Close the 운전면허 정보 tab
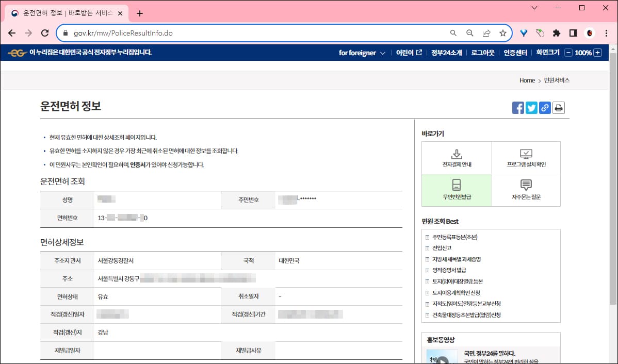This screenshot has width=618, height=364. [x=120, y=13]
